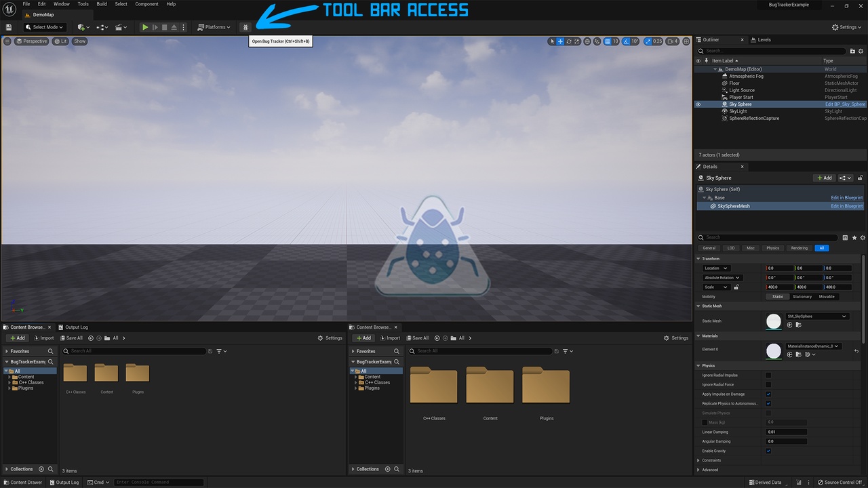Open the Bug Tracker toolbar button
Screen dimensions: 868x488
click(245, 27)
